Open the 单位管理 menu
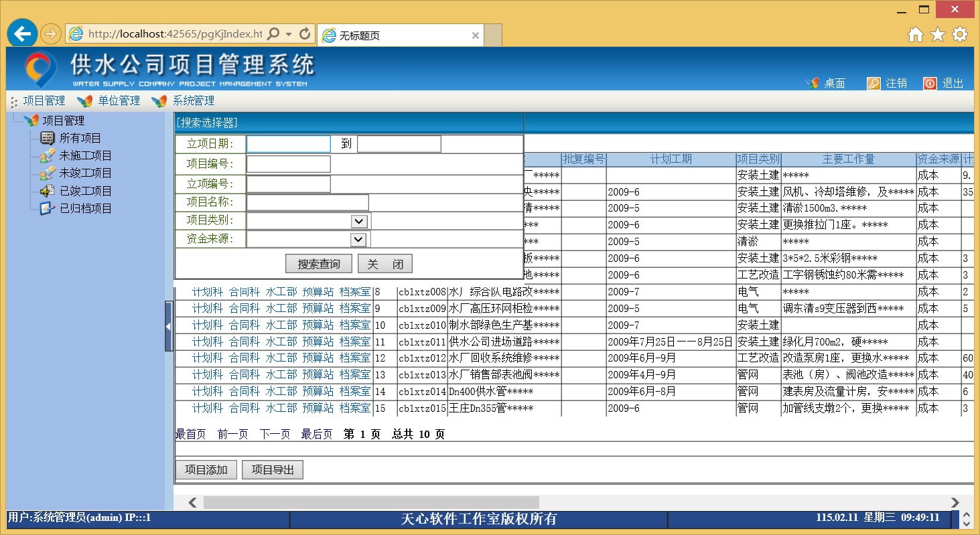 click(x=119, y=101)
